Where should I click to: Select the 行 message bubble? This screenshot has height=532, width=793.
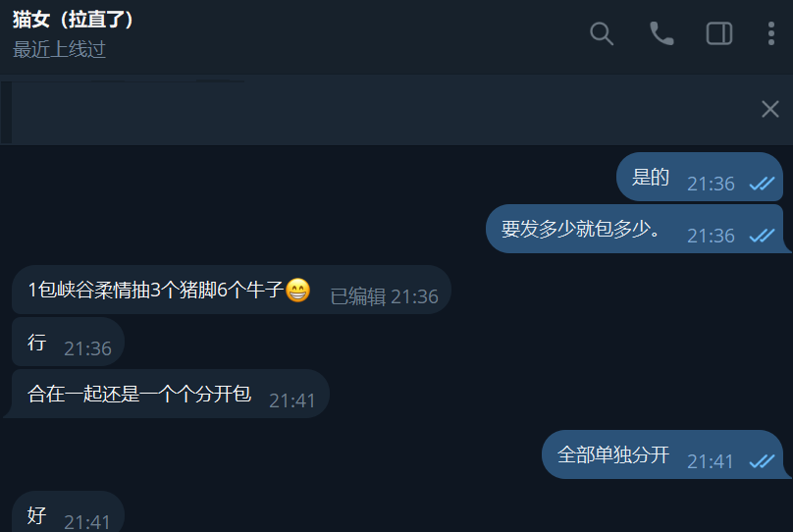pyautogui.click(x=68, y=342)
